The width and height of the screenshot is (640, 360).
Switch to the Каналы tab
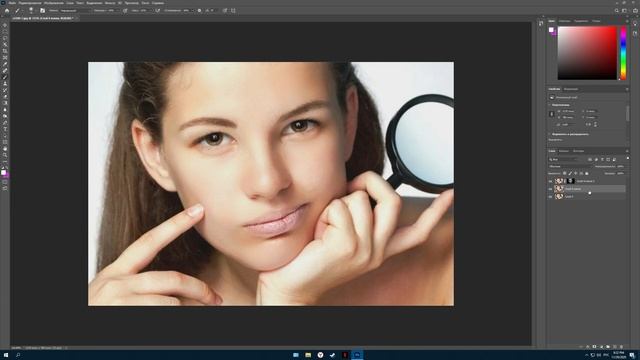[x=564, y=151]
